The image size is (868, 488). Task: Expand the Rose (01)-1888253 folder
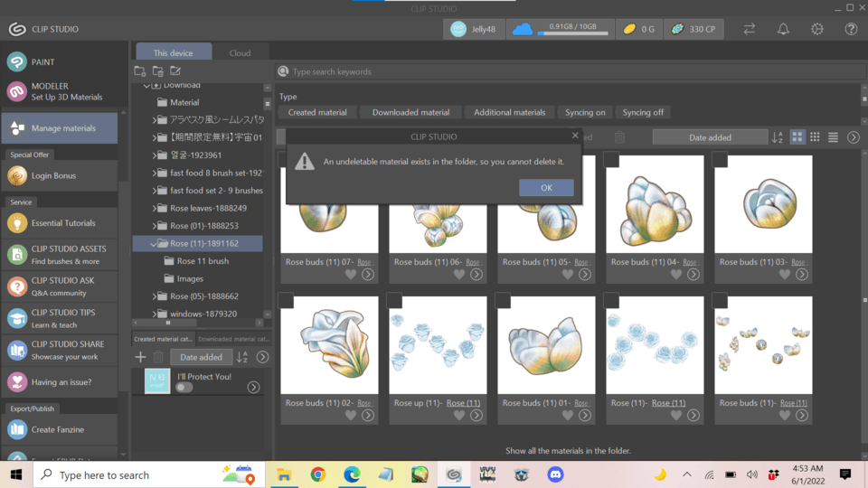[155, 226]
